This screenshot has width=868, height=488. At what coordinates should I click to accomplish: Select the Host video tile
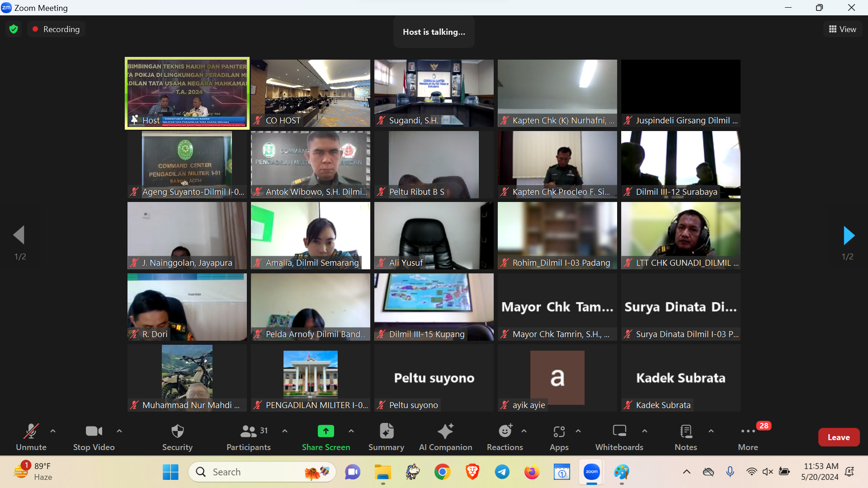187,94
